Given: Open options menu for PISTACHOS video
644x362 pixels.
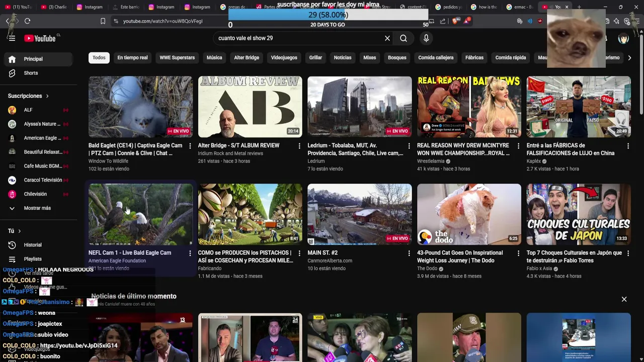Looking at the screenshot, I should click(299, 253).
